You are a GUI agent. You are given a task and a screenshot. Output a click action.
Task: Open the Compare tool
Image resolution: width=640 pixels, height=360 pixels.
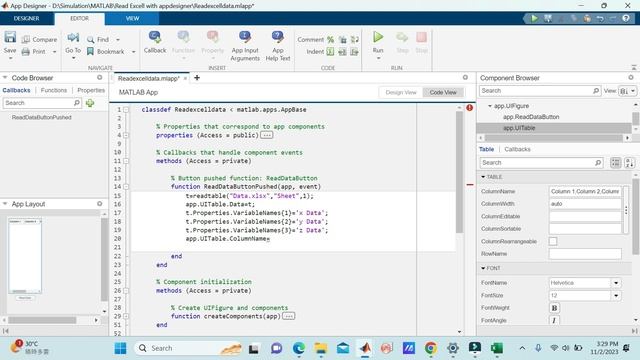point(40,40)
